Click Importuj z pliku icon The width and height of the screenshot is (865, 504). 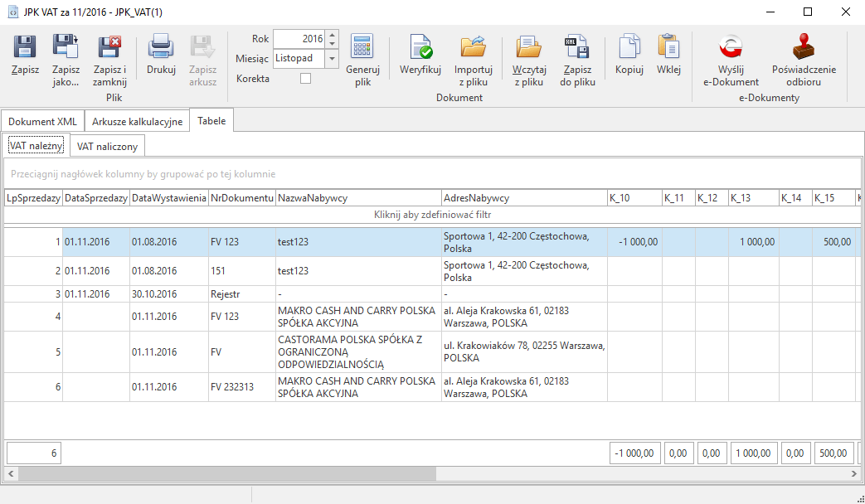tap(474, 46)
